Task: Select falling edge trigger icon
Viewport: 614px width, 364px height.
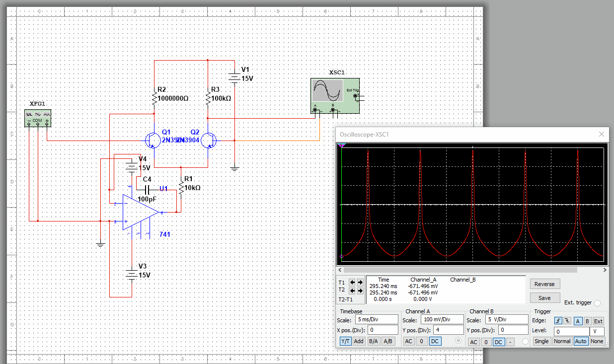Action: click(x=567, y=321)
